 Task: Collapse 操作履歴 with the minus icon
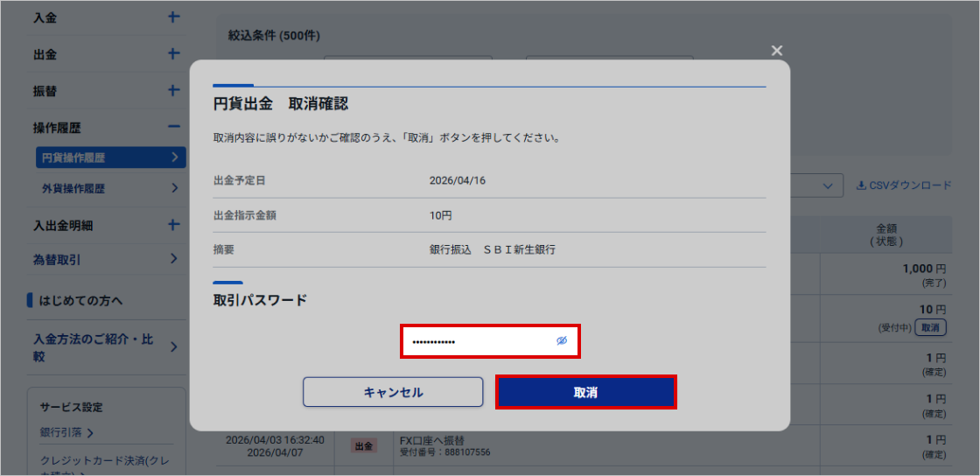click(x=173, y=128)
